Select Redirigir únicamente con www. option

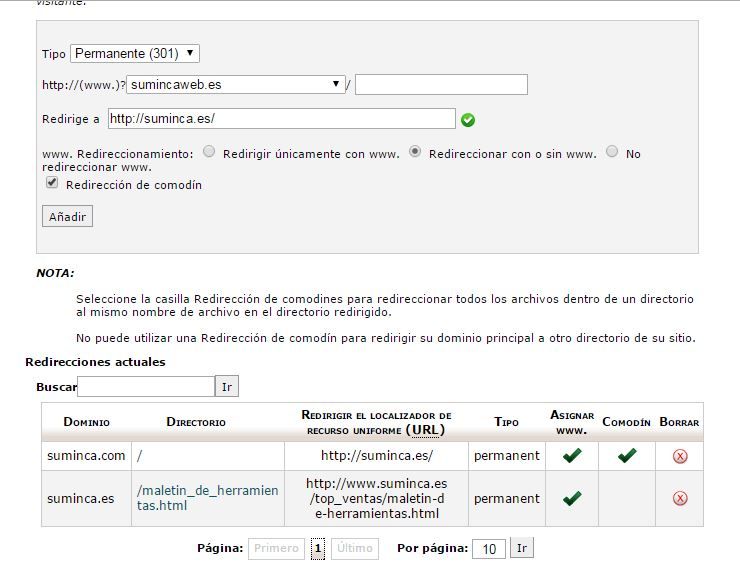[209, 152]
